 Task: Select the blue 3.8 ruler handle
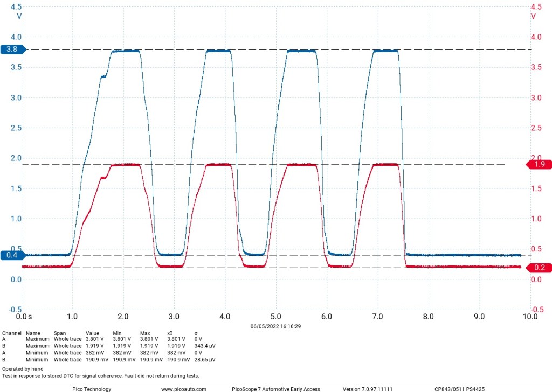(x=10, y=50)
